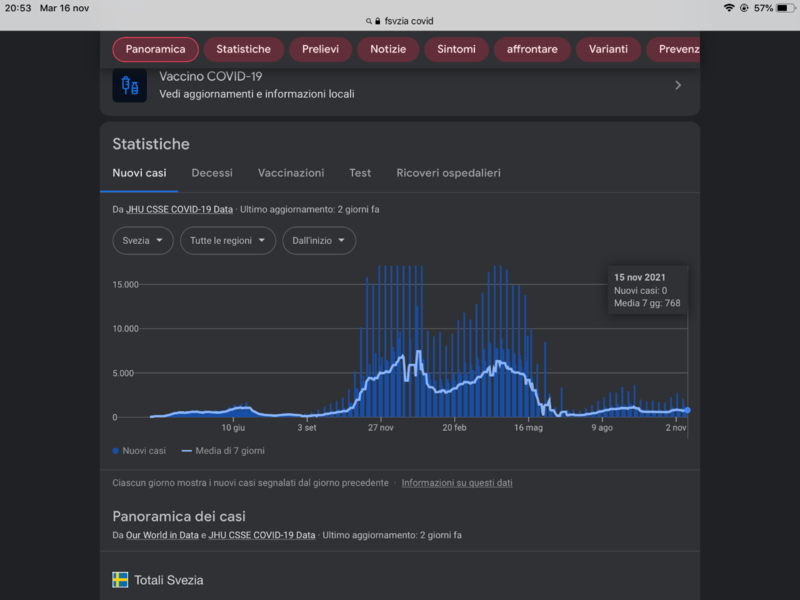Open the Vaccino COVID-19 chevron arrow
This screenshot has width=800, height=600.
click(677, 85)
